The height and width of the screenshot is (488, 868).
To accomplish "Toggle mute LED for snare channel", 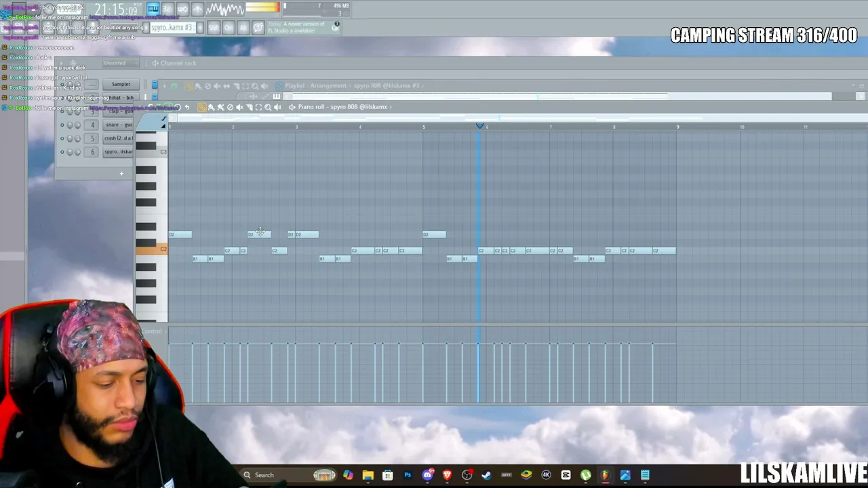I will [62, 125].
